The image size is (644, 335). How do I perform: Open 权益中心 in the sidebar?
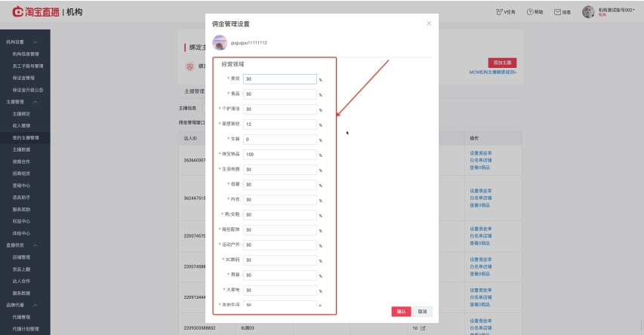click(x=21, y=221)
